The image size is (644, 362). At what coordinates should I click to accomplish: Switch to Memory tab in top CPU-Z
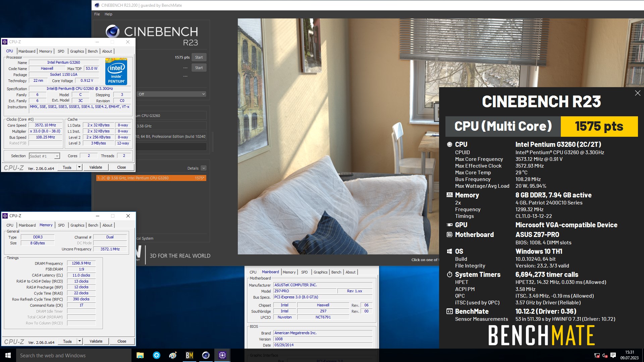(x=46, y=51)
